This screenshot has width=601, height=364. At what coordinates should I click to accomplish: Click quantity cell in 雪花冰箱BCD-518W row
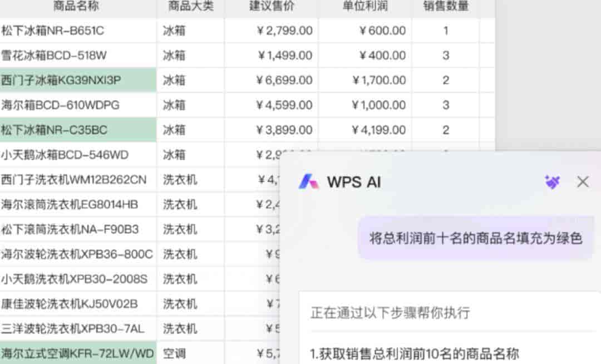[445, 56]
